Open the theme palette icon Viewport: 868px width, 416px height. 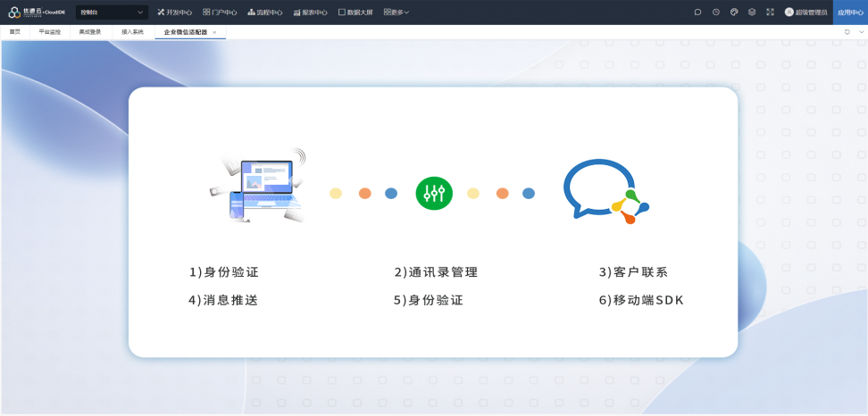point(734,12)
